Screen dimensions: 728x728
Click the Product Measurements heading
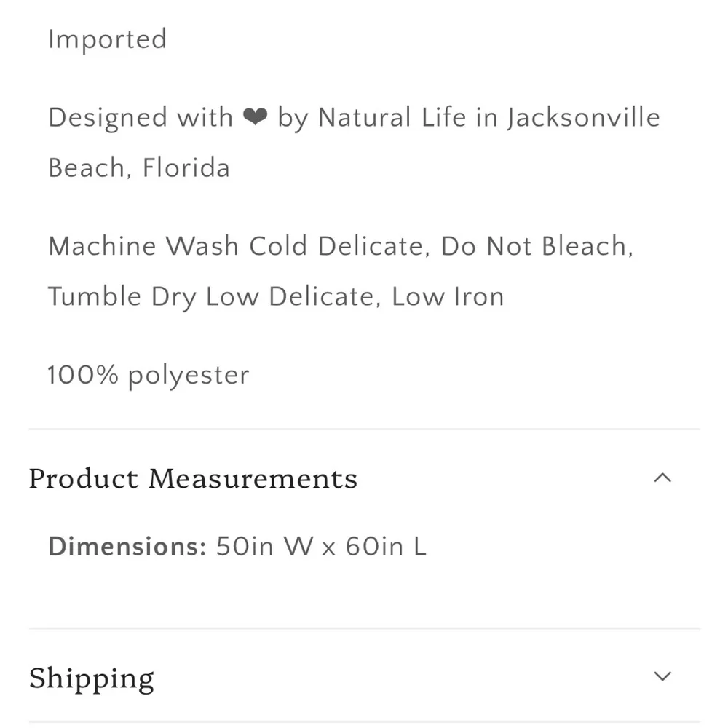coord(193,478)
